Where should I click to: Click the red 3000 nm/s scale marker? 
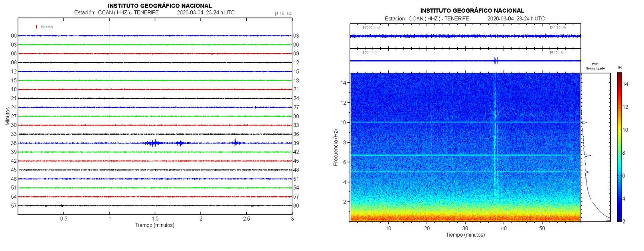click(x=363, y=28)
